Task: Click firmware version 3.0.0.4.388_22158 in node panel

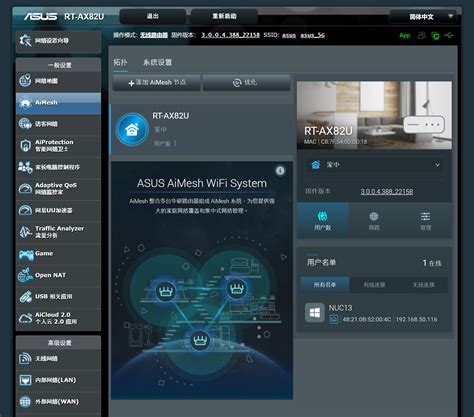Action: pos(387,191)
